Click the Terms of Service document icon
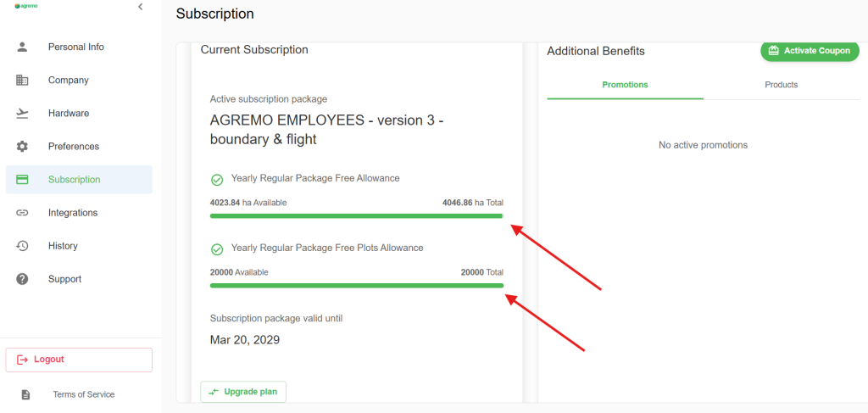 click(x=25, y=394)
